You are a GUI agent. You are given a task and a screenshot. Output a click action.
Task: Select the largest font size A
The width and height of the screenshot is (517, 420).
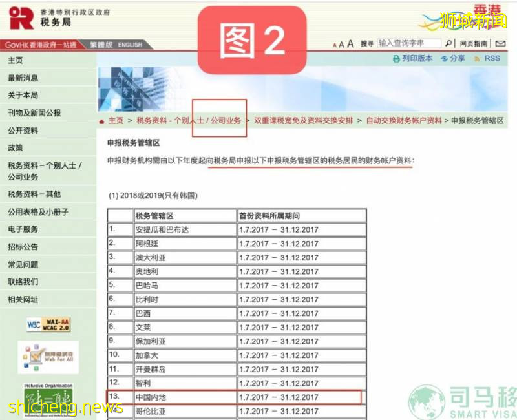click(350, 43)
